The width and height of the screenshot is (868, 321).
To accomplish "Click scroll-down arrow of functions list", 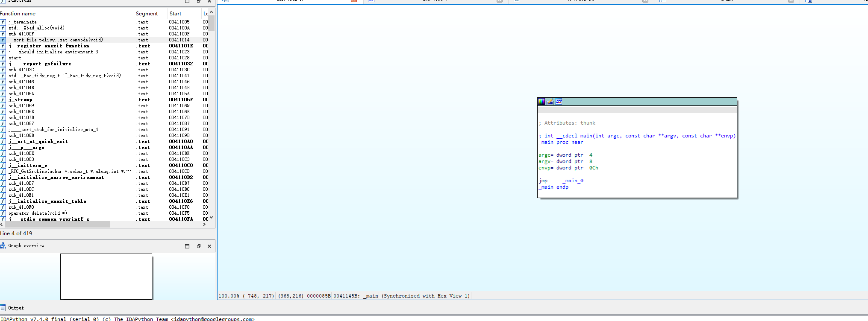I will 211,217.
